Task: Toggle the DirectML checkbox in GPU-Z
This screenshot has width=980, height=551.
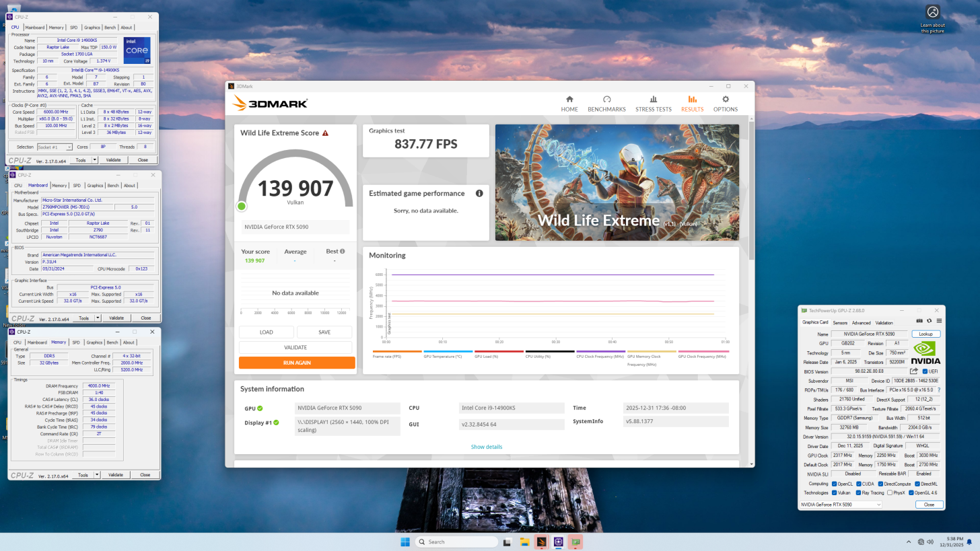Action: 917,484
